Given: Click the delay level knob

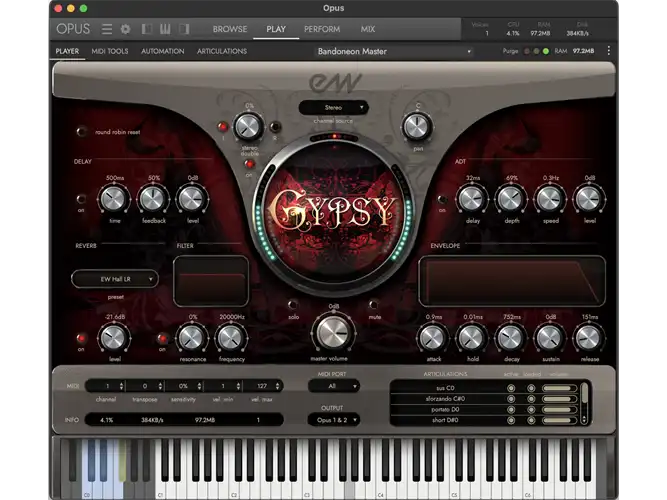Looking at the screenshot, I should [192, 199].
